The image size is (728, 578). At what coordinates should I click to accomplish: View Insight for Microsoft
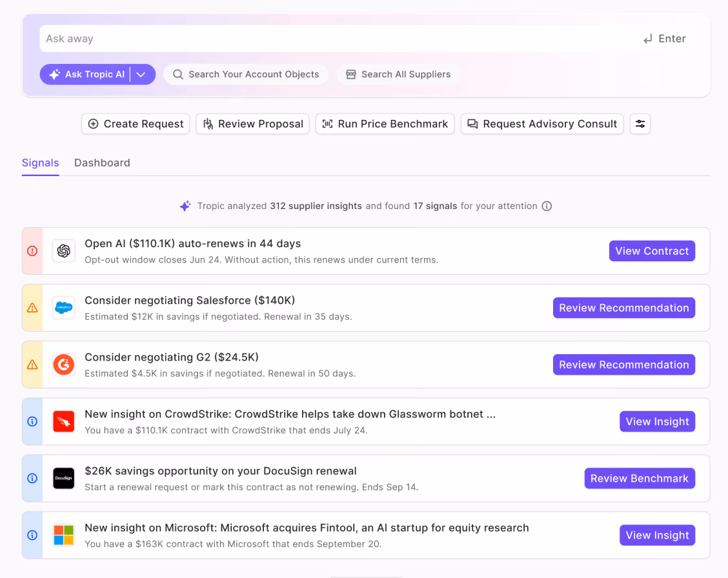click(658, 535)
